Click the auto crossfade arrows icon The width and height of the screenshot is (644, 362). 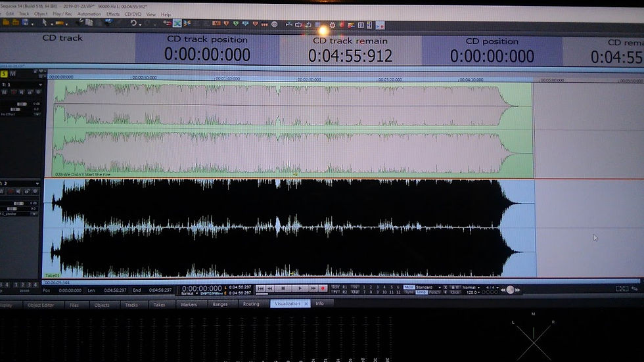(x=187, y=24)
